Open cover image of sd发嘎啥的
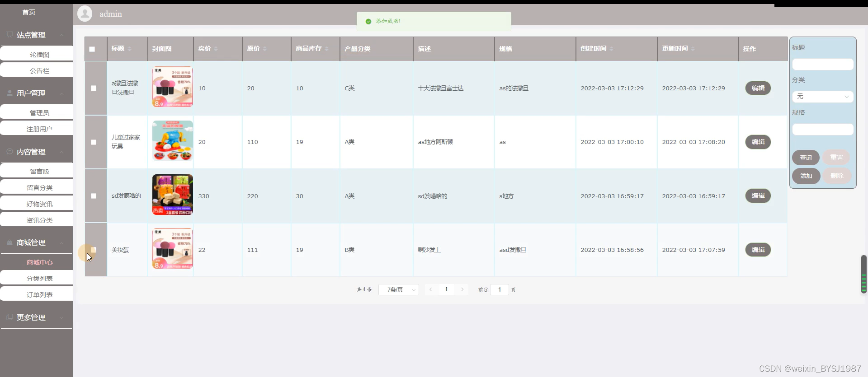The image size is (868, 377). [173, 195]
